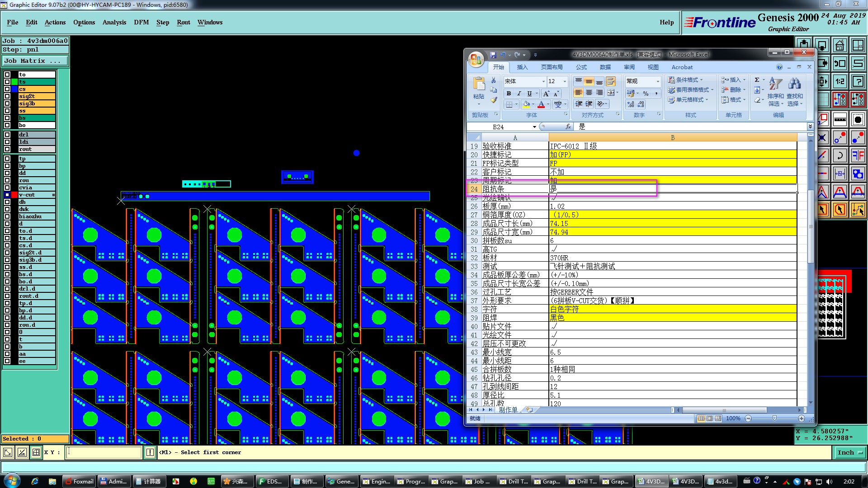Click the 制作单 sheet tab

tap(508, 410)
